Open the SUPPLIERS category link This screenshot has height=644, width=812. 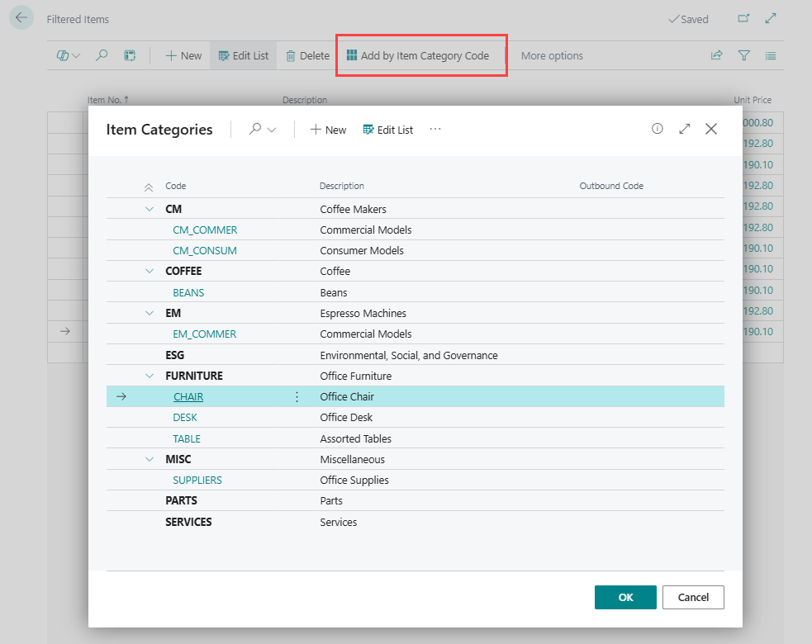pyautogui.click(x=197, y=480)
